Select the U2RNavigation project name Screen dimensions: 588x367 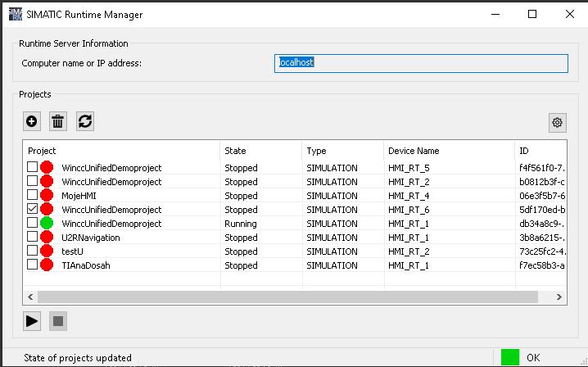pyautogui.click(x=91, y=238)
